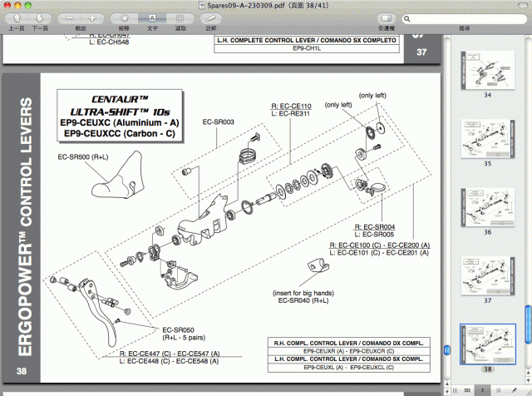Click the toolbar toggle pill in title bar
The height and width of the screenshot is (396, 532).
tap(524, 6)
